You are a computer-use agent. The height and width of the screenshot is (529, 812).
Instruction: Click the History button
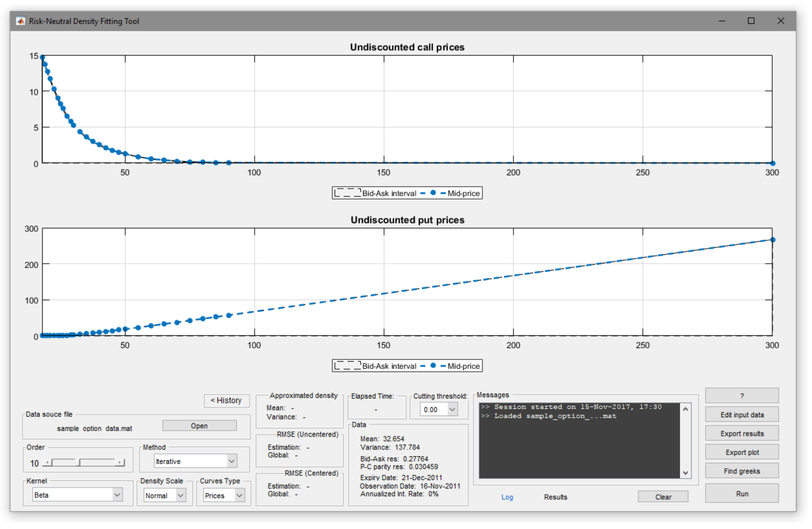[227, 401]
